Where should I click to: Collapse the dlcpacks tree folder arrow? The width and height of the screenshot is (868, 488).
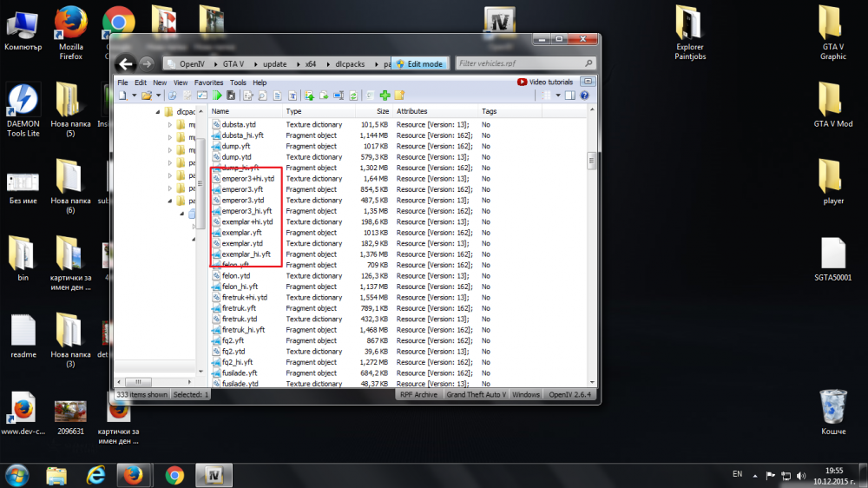(x=158, y=112)
